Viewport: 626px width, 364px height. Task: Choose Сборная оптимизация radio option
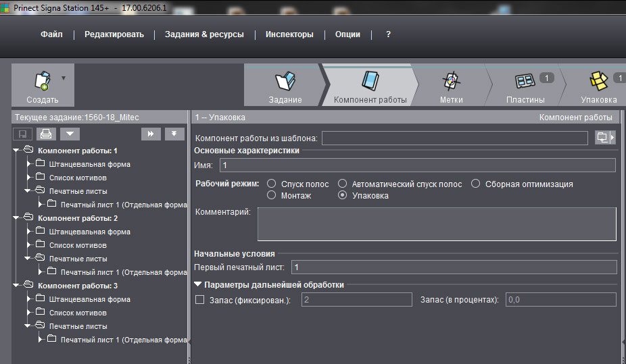click(x=476, y=184)
